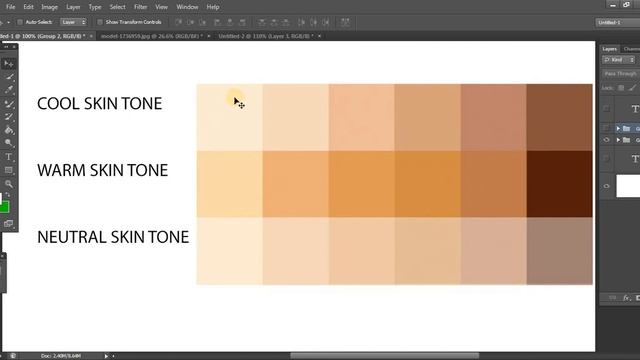Swap foreground and background colors arrow
The height and width of the screenshot is (360, 640).
click(x=8, y=195)
